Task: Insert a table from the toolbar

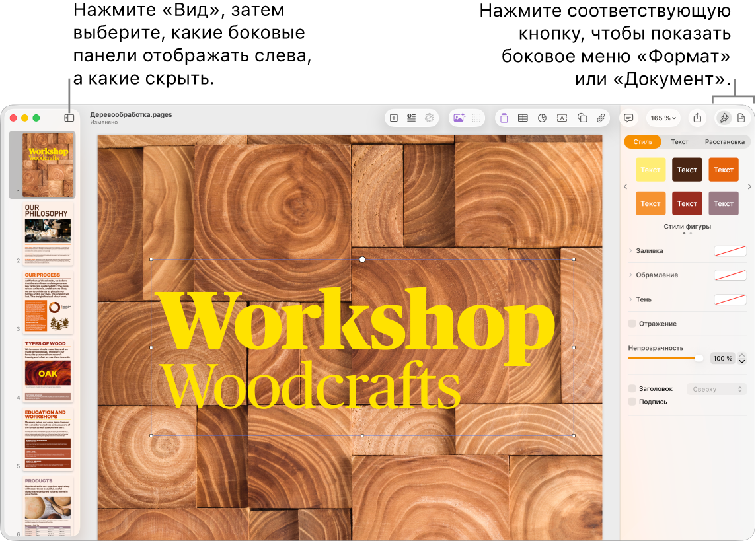Action: 523,118
